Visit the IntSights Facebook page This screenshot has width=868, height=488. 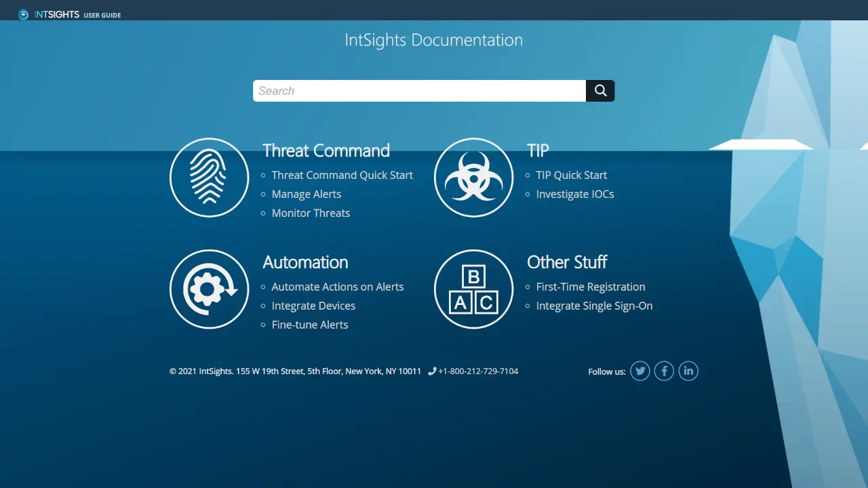pos(664,371)
